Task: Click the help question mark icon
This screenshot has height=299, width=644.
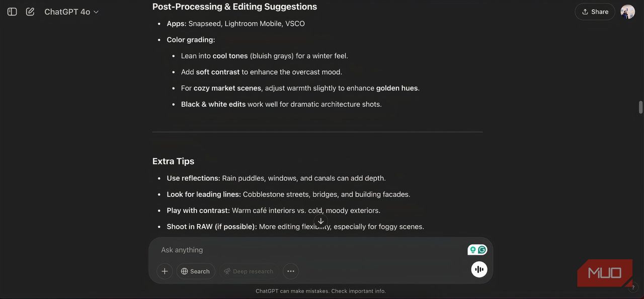Action: pyautogui.click(x=633, y=288)
